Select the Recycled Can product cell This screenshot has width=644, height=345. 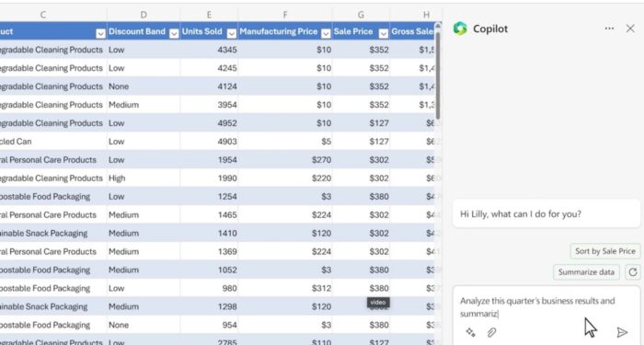point(53,142)
